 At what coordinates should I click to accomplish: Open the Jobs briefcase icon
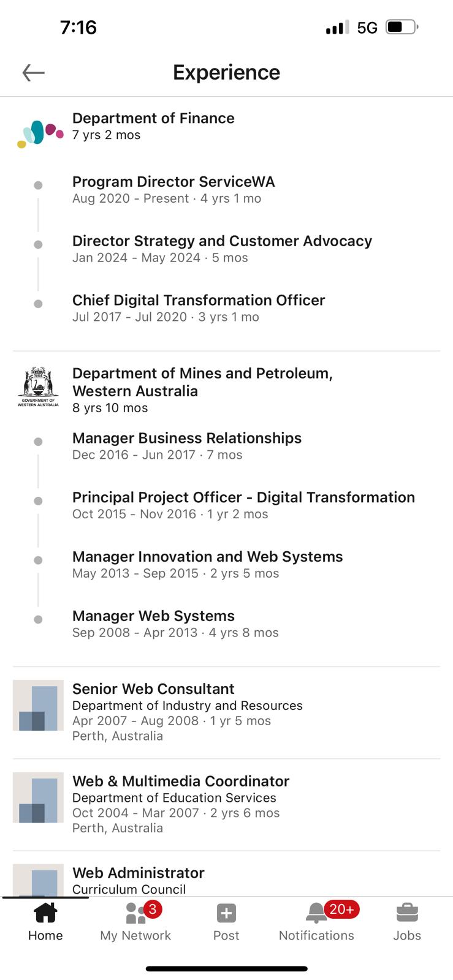pyautogui.click(x=407, y=913)
